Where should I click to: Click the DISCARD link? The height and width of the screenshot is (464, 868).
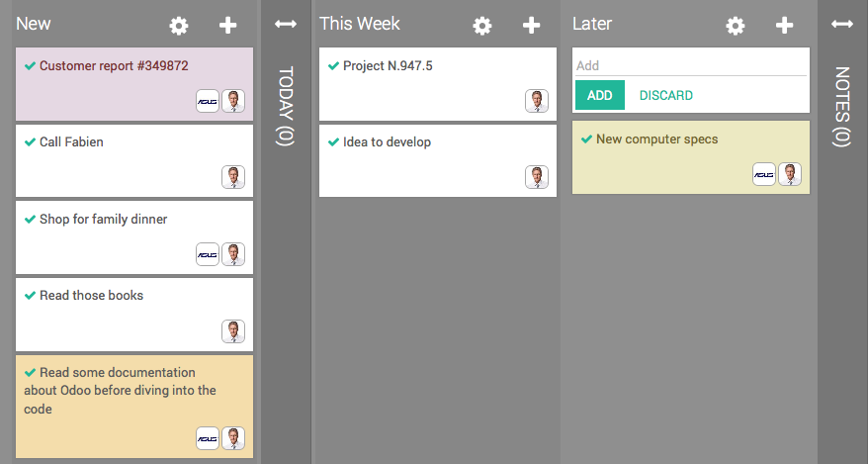(x=666, y=96)
